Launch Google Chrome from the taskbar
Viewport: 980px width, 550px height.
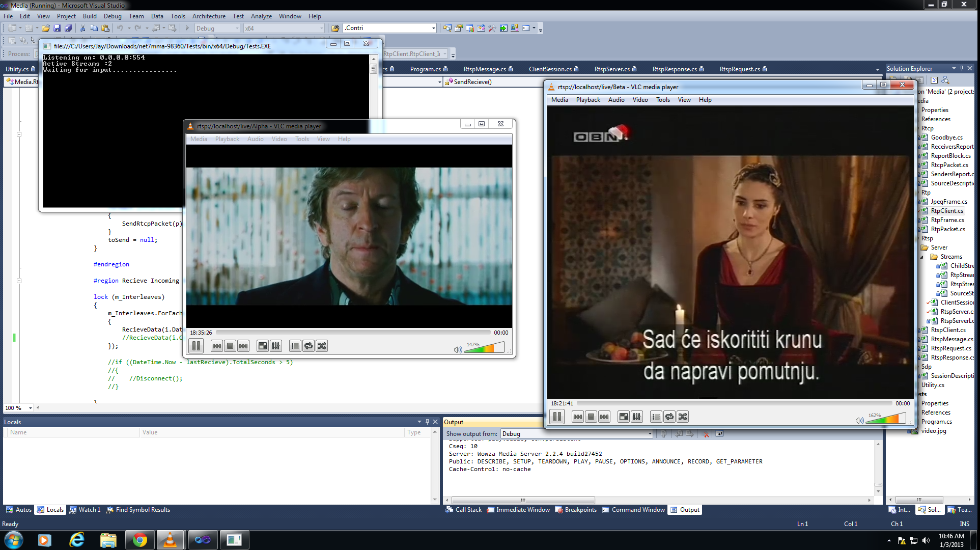pyautogui.click(x=139, y=540)
